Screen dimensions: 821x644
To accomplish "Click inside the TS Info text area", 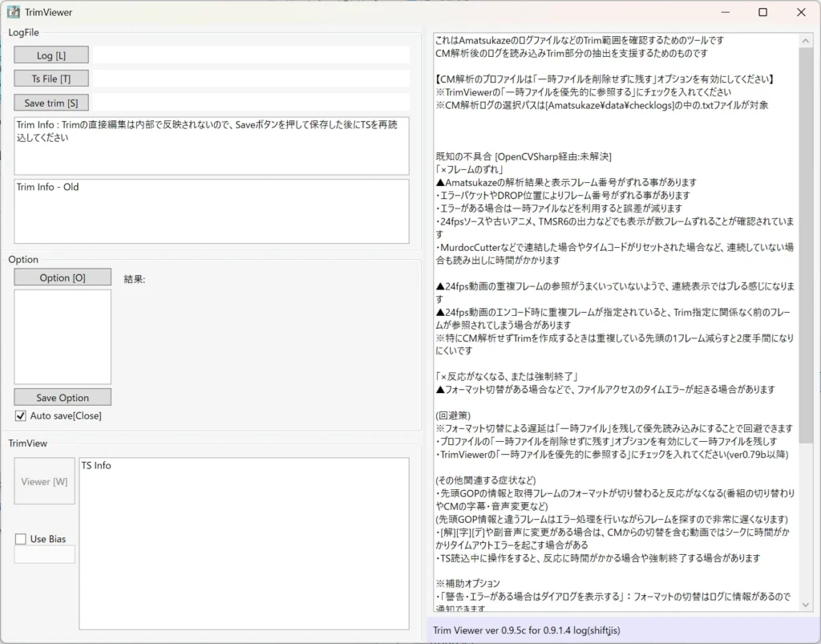I will [244, 545].
